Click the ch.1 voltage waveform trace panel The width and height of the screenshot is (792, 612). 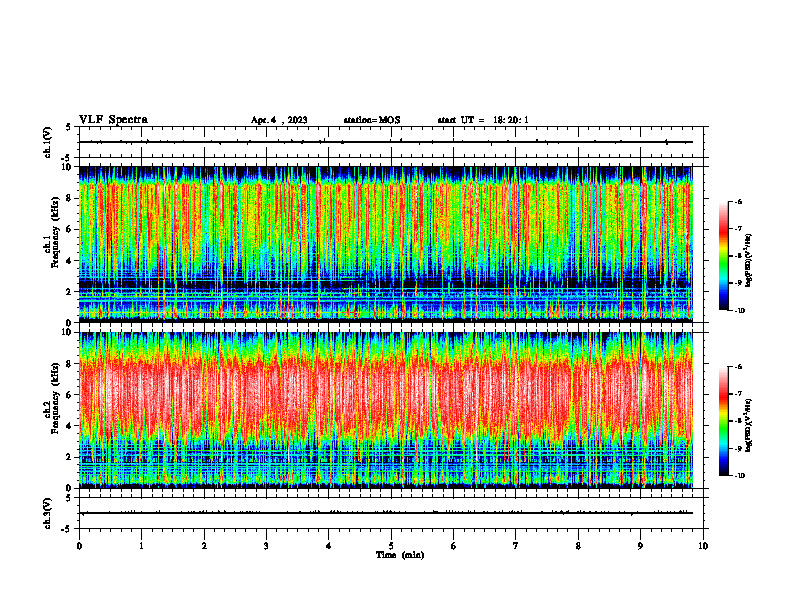(391, 142)
